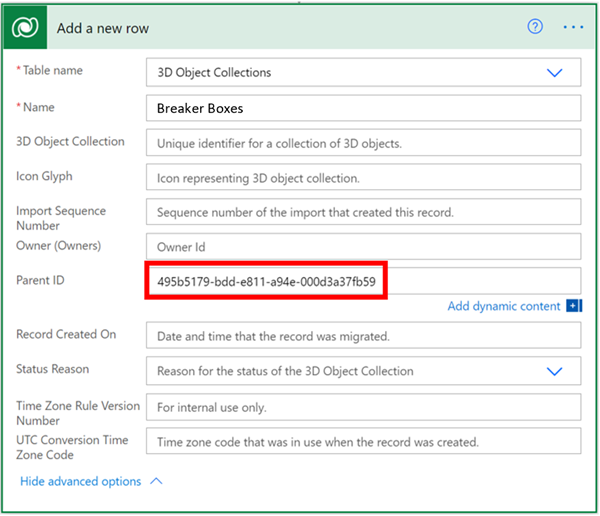Click the UTC Conversion Time Zone Code field

click(363, 441)
